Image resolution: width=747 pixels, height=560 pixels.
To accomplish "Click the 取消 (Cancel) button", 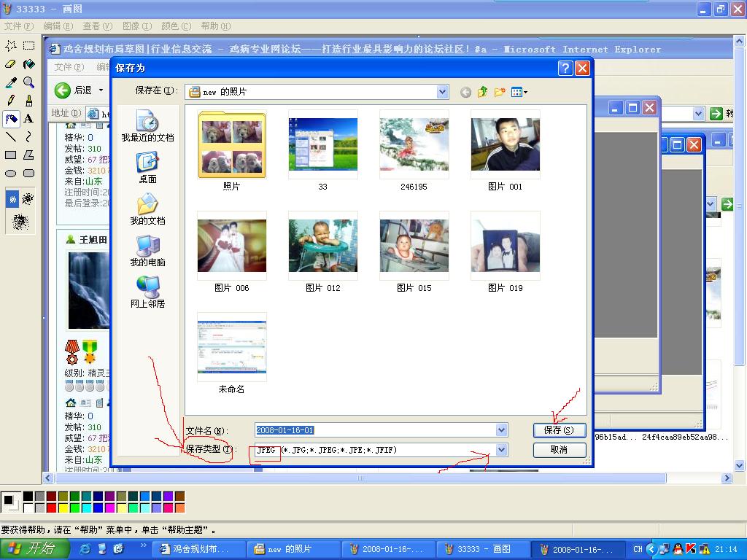I will tap(560, 449).
